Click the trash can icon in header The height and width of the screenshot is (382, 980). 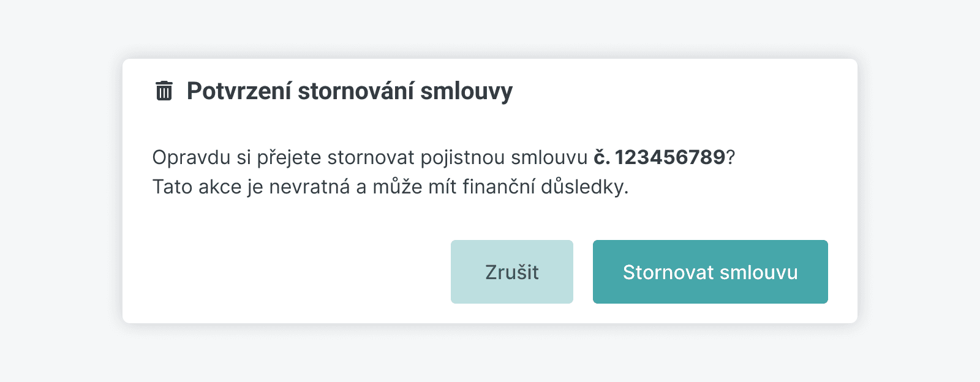click(164, 91)
